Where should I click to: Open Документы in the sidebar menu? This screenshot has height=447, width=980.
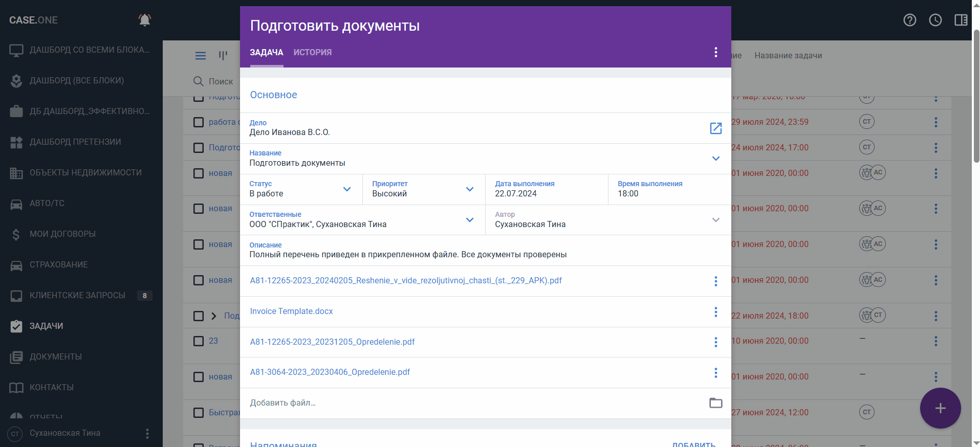(x=55, y=356)
